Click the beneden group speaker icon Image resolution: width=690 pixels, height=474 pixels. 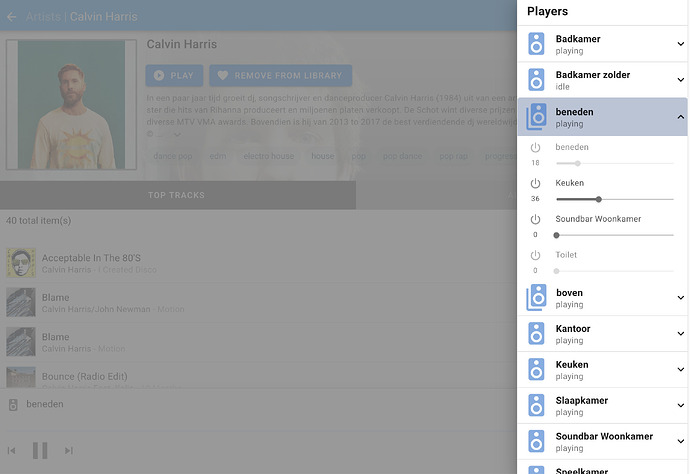[x=536, y=117]
